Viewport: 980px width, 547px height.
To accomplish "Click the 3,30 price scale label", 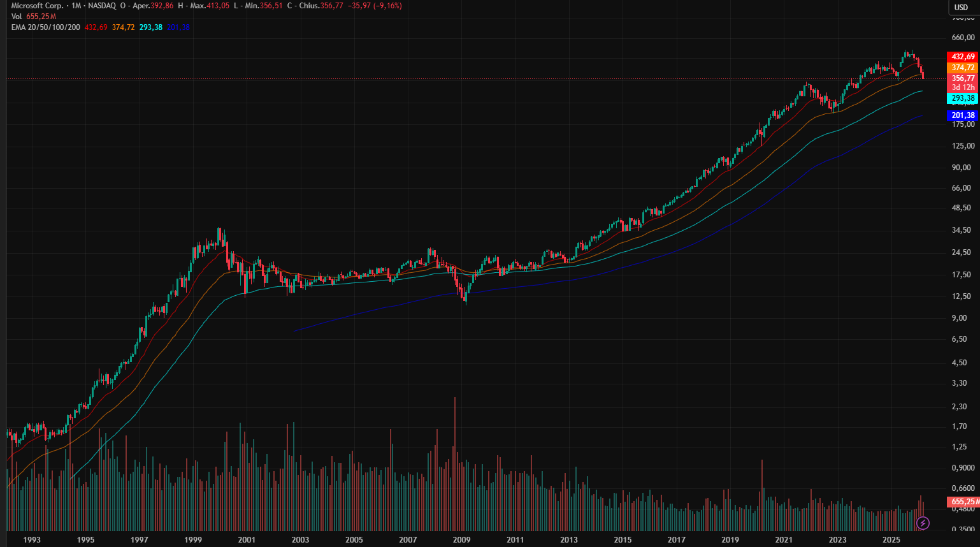I will tap(960, 383).
